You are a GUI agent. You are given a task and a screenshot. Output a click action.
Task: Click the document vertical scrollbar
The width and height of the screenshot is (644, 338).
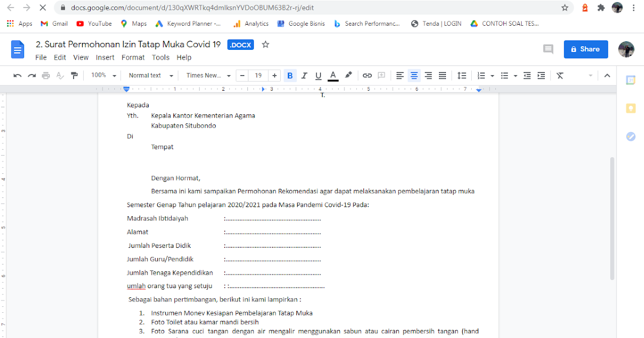click(612, 218)
